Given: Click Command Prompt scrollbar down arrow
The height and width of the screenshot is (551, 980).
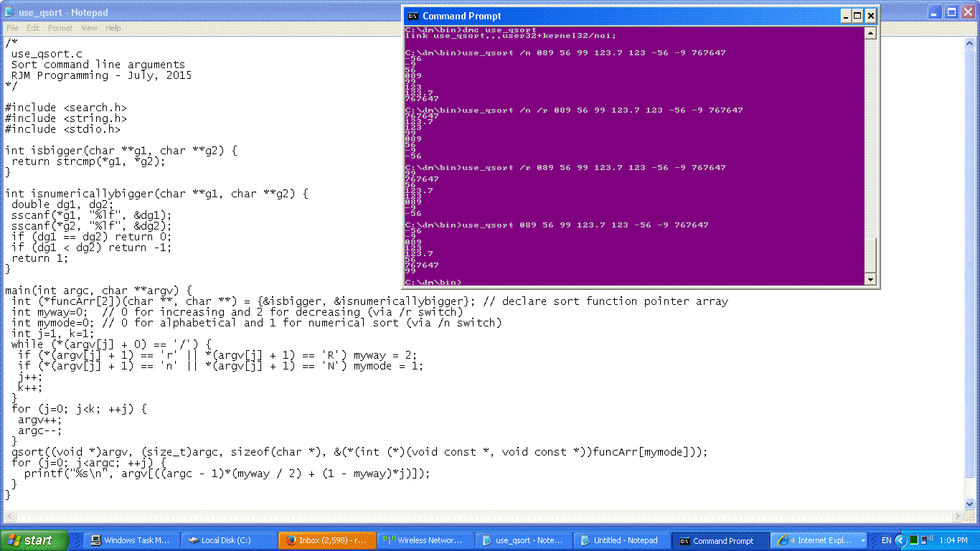Looking at the screenshot, I should [870, 279].
